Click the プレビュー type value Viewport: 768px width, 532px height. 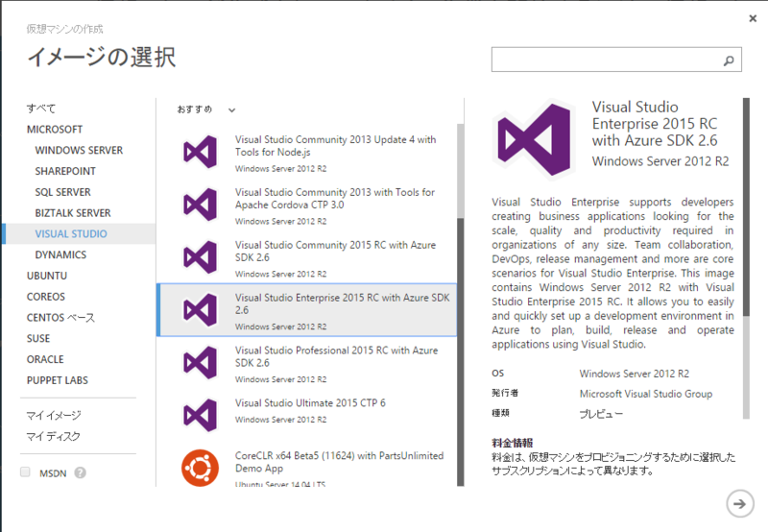601,414
